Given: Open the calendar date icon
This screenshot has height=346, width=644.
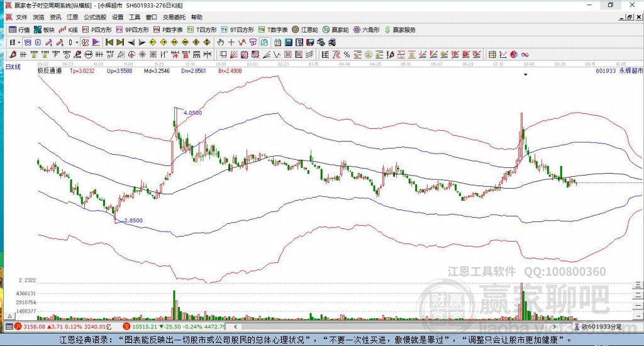Looking at the screenshot, I should click(277, 42).
